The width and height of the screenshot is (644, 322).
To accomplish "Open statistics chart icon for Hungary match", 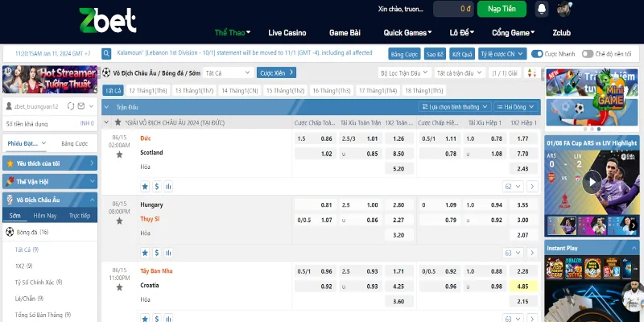I will pyautogui.click(x=169, y=252).
